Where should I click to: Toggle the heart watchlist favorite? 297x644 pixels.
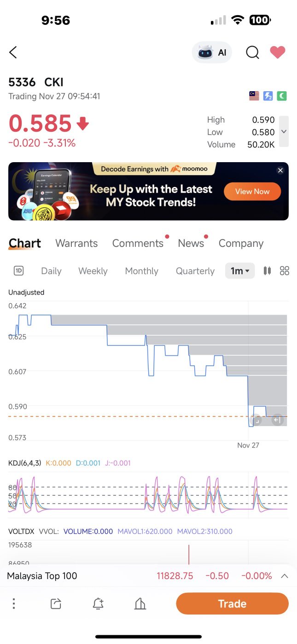coord(278,53)
